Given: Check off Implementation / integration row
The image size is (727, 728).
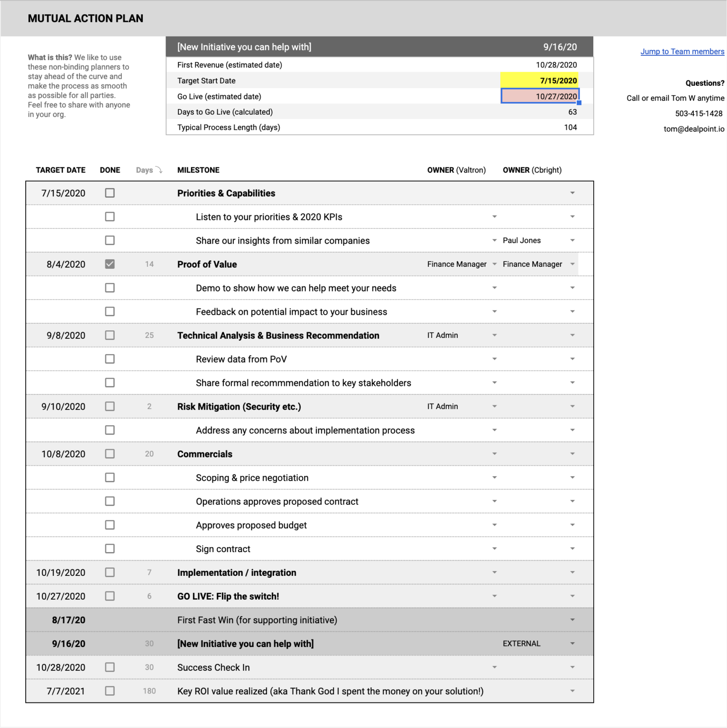Looking at the screenshot, I should pyautogui.click(x=110, y=572).
